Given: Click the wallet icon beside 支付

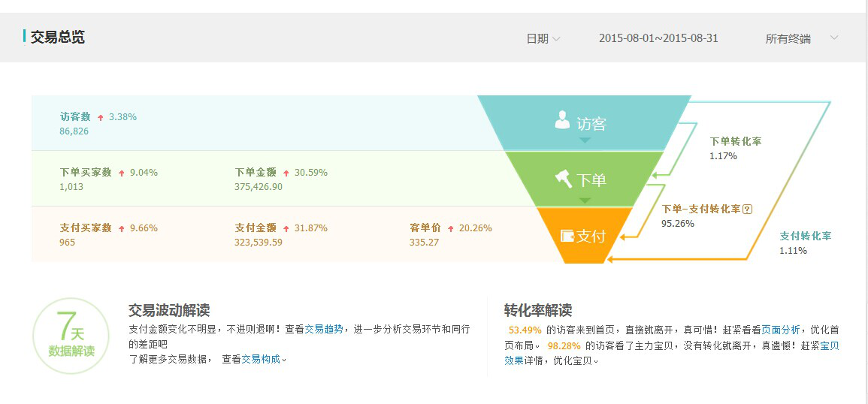Looking at the screenshot, I should tap(568, 236).
